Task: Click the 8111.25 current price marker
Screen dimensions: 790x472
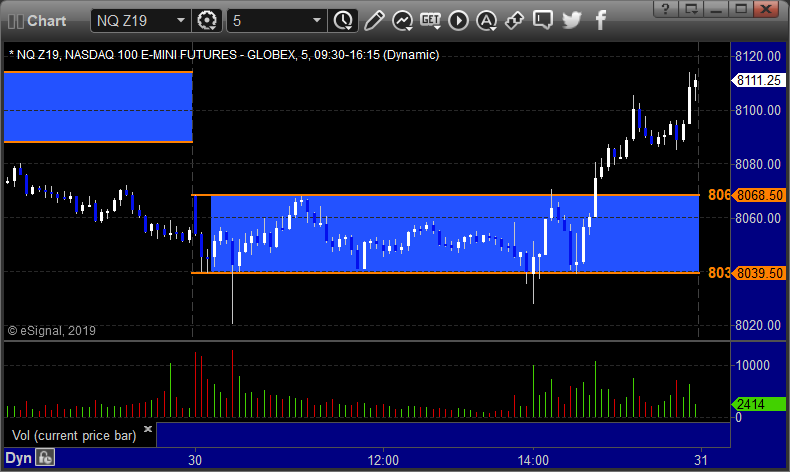Action: tap(758, 80)
